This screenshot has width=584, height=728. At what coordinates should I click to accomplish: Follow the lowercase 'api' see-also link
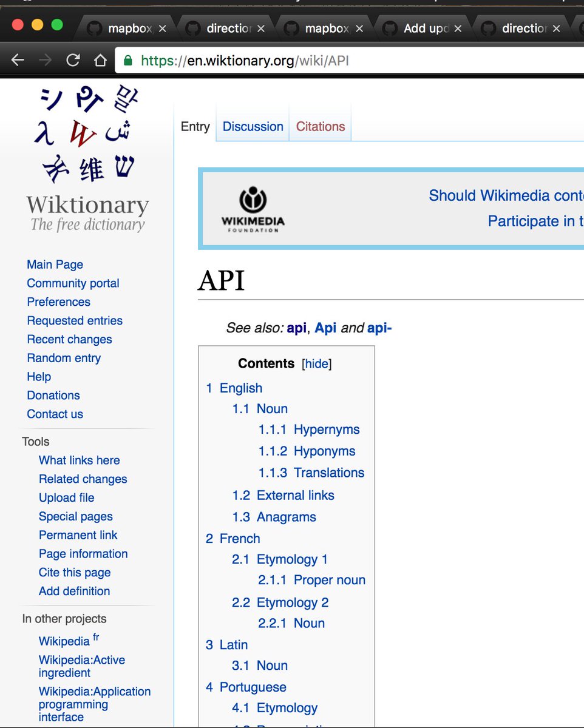coord(296,328)
